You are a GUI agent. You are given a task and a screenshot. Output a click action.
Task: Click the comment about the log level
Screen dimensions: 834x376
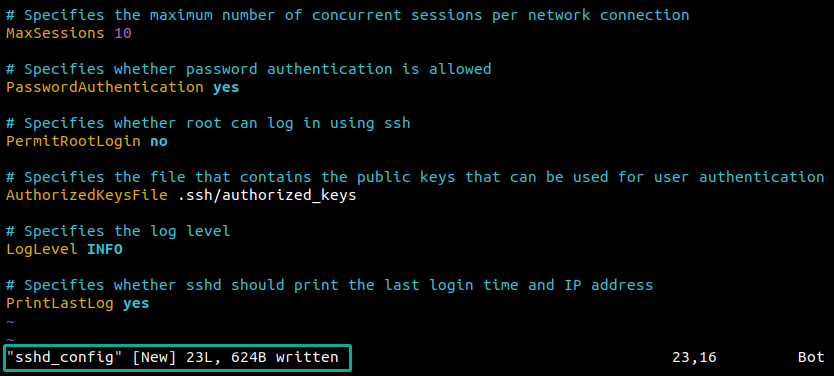click(x=118, y=231)
